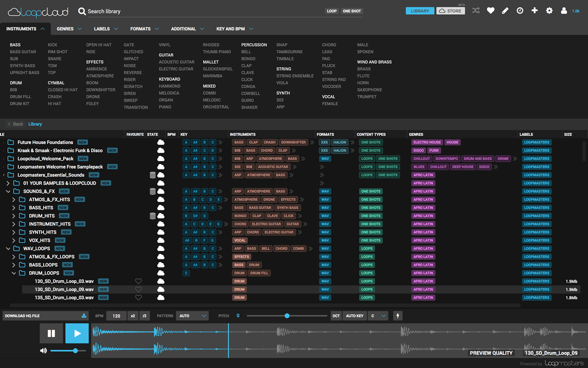
Task: Click cloud state icon for Future House Foundations
Action: [160, 142]
